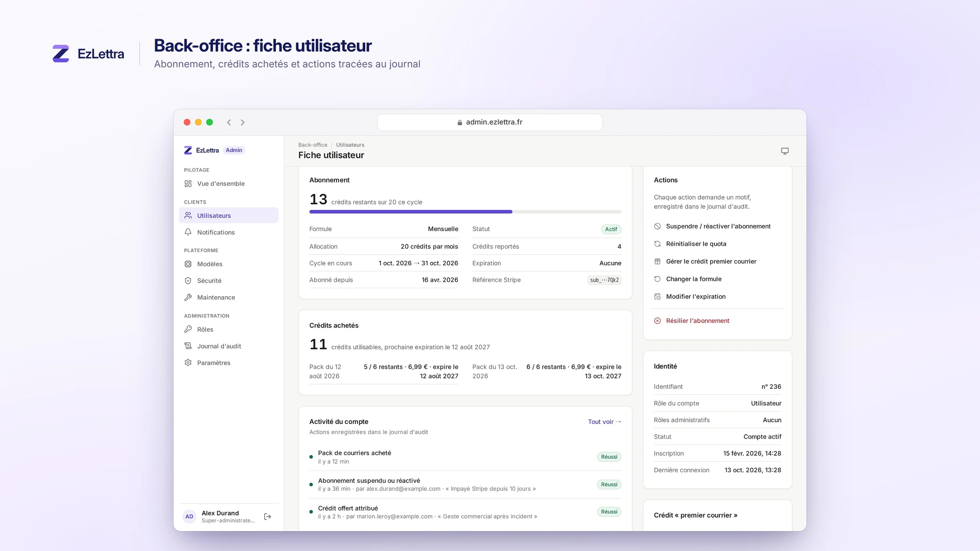The width and height of the screenshot is (980, 551).
Task: Click the red cancel icon next to Résilier
Action: pos(657,321)
